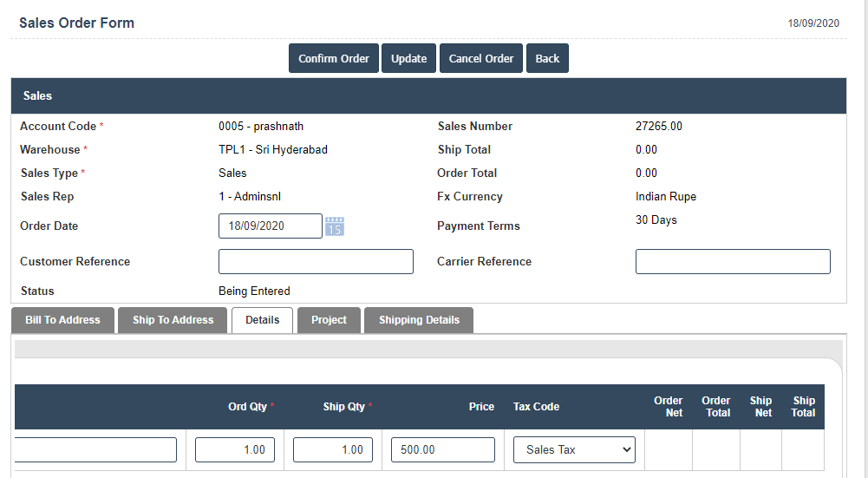The width and height of the screenshot is (868, 478).
Task: Expand the Sales Tax dropdown
Action: 574,449
